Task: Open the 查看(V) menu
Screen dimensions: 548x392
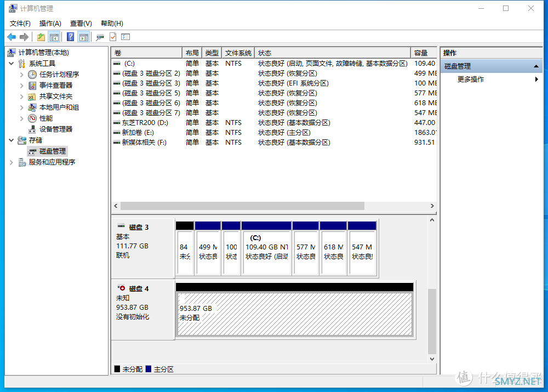Action: 81,24
